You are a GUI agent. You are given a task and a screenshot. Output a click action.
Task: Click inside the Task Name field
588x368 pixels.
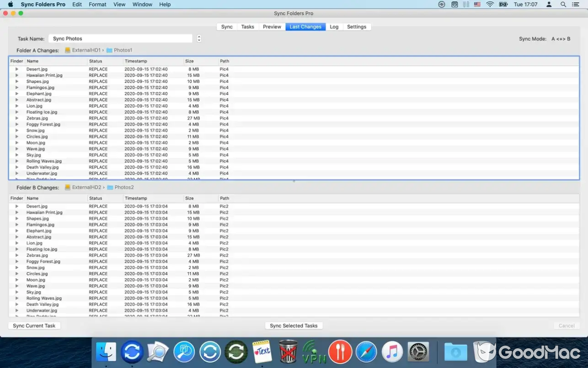121,38
